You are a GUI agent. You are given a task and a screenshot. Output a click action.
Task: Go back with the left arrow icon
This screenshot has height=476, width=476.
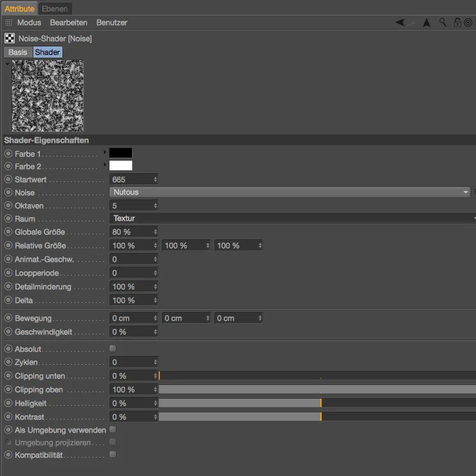[x=400, y=23]
